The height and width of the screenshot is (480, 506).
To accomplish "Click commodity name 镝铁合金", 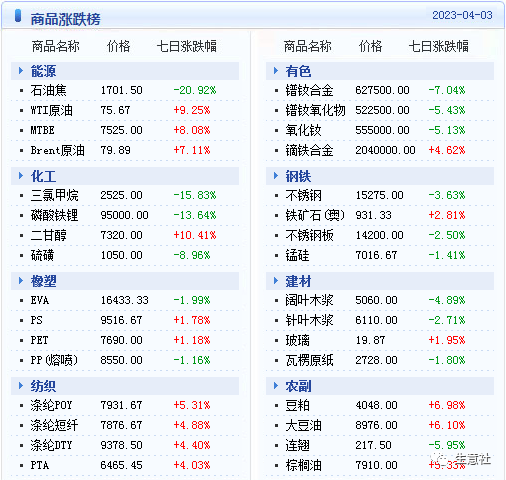I will (309, 150).
